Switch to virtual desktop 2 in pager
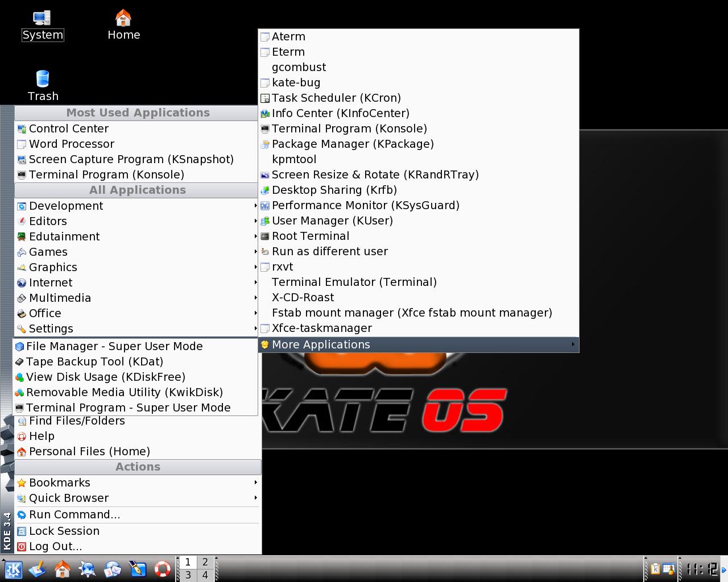728x582 pixels. point(205,562)
